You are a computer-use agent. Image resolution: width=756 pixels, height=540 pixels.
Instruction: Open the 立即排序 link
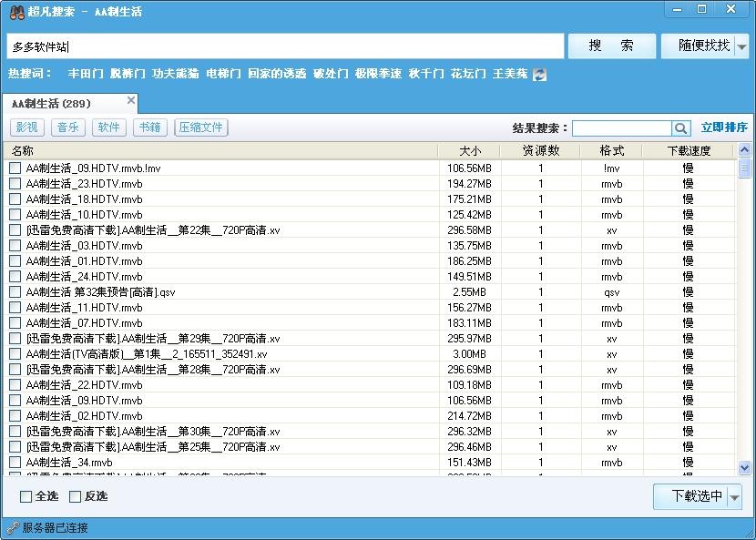tap(723, 127)
